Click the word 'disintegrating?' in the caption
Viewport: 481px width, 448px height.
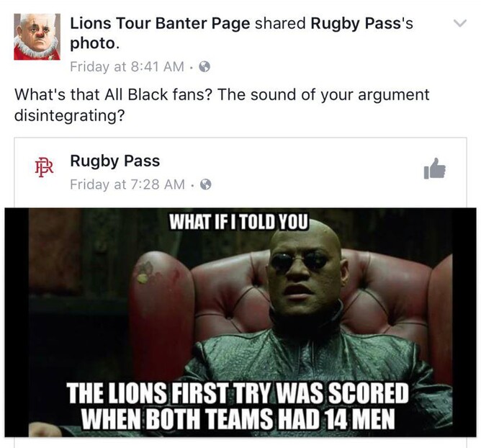70,115
